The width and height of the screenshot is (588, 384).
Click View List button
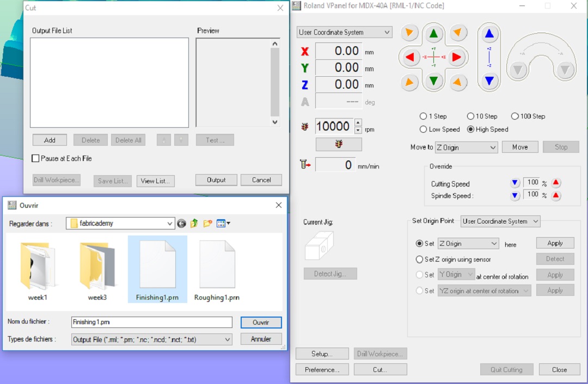(155, 181)
